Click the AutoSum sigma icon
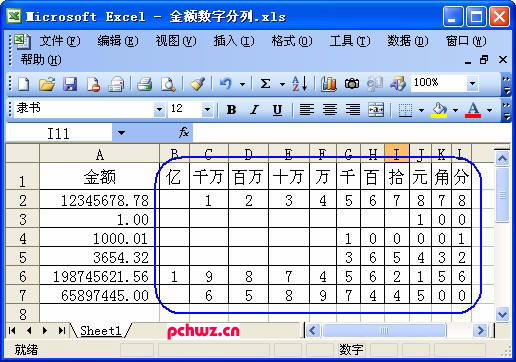 click(x=265, y=83)
